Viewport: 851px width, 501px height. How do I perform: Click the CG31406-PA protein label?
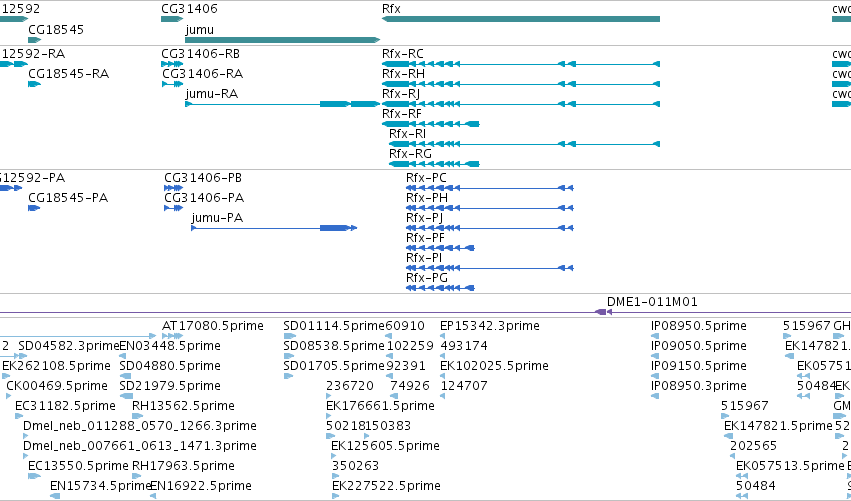click(204, 198)
